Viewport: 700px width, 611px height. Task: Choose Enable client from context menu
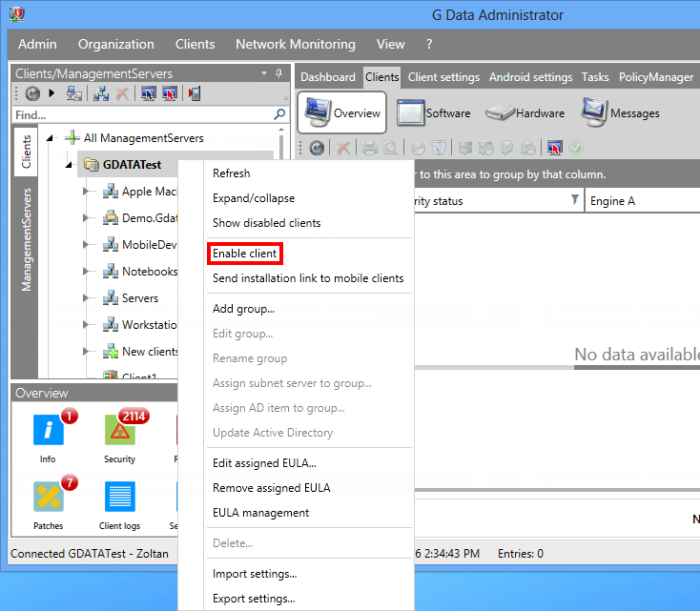point(245,254)
